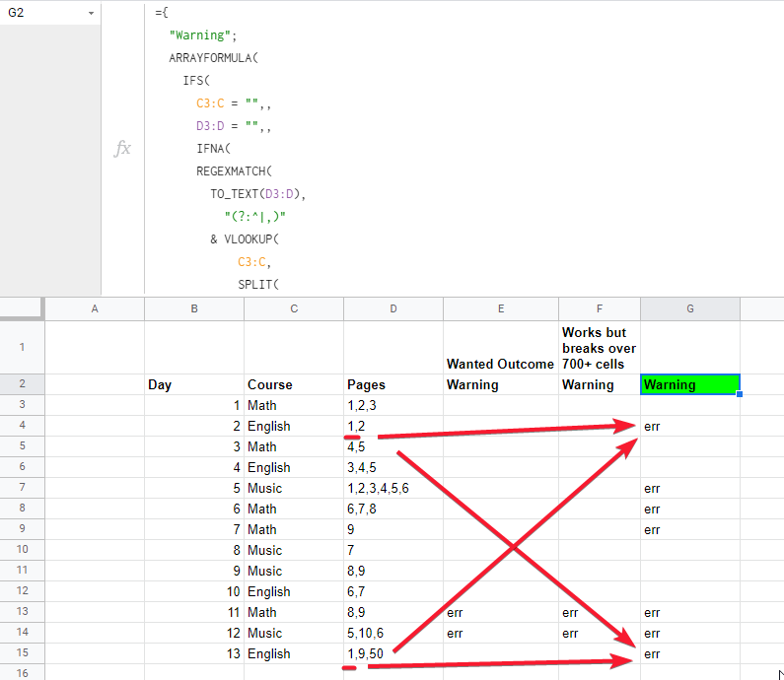784x680 pixels.
Task: Click the Pages cell '1,2,3'
Action: (x=393, y=405)
